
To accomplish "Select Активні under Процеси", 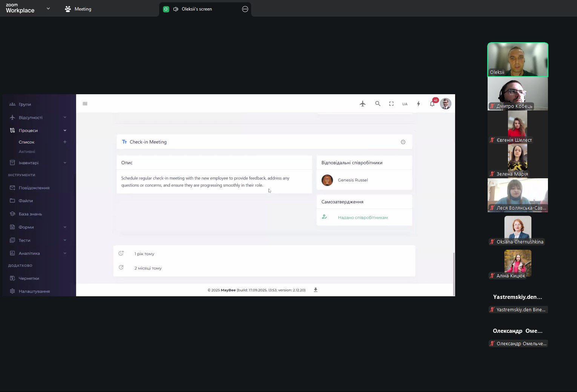I will pos(27,152).
